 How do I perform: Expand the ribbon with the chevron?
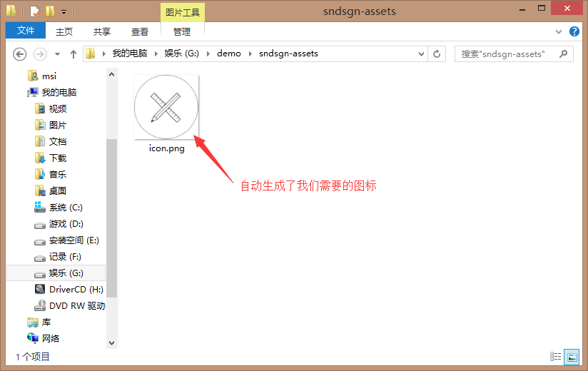point(559,31)
